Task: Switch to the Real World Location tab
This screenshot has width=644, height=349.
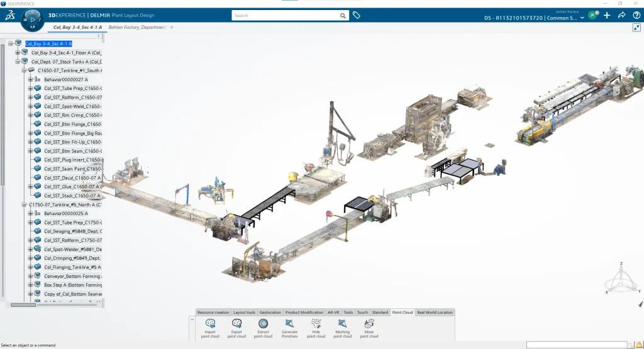Action: point(435,313)
